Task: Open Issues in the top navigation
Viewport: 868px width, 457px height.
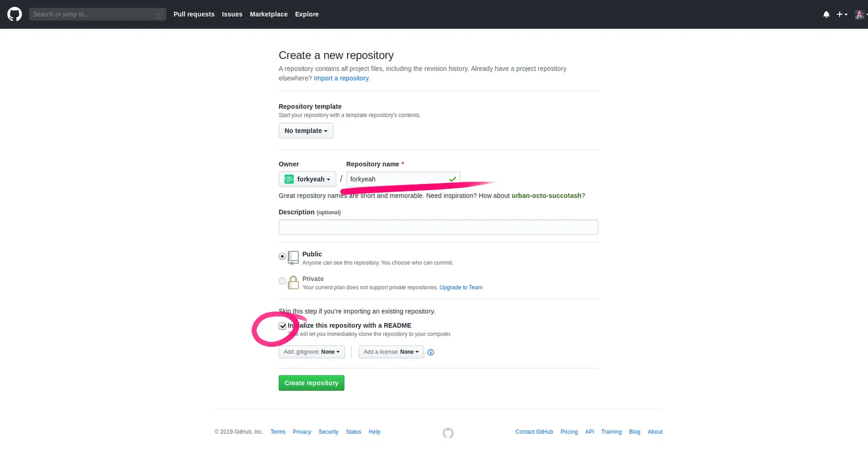Action: [232, 14]
